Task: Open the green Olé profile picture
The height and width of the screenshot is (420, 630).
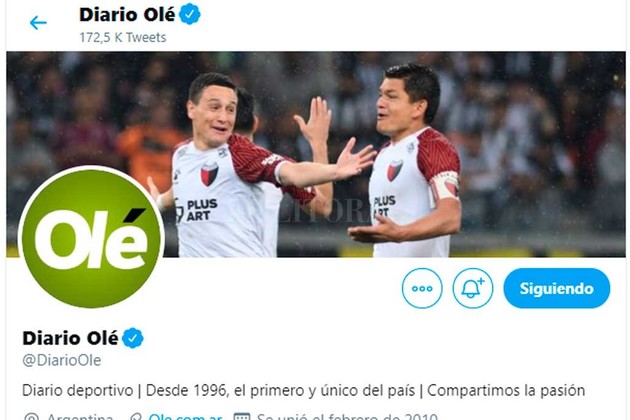Action: 91,238
